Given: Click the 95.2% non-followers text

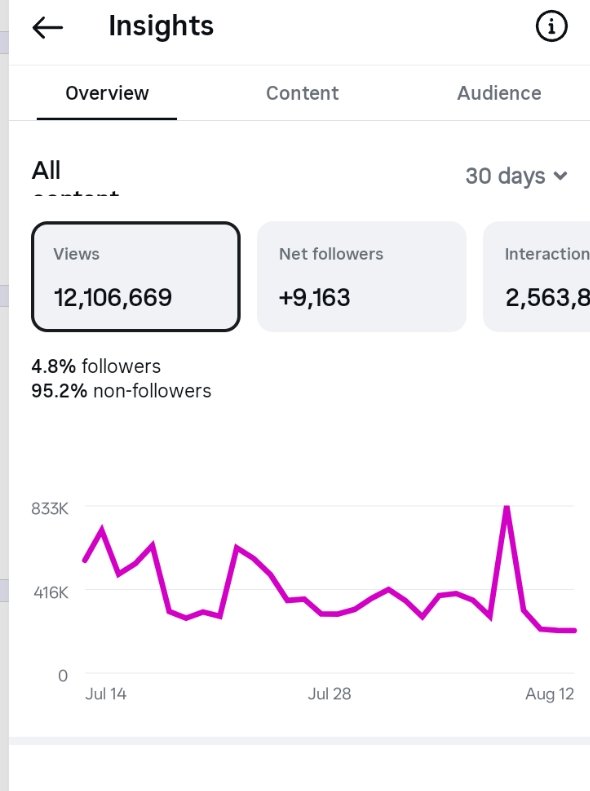Looking at the screenshot, I should pyautogui.click(x=121, y=391).
